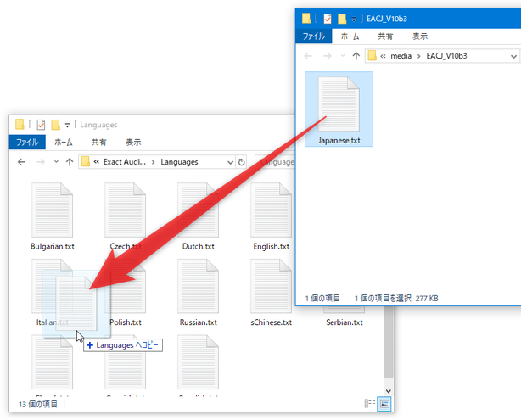Go up one folder in Languages window
This screenshot has width=521, height=420.
tap(70, 162)
